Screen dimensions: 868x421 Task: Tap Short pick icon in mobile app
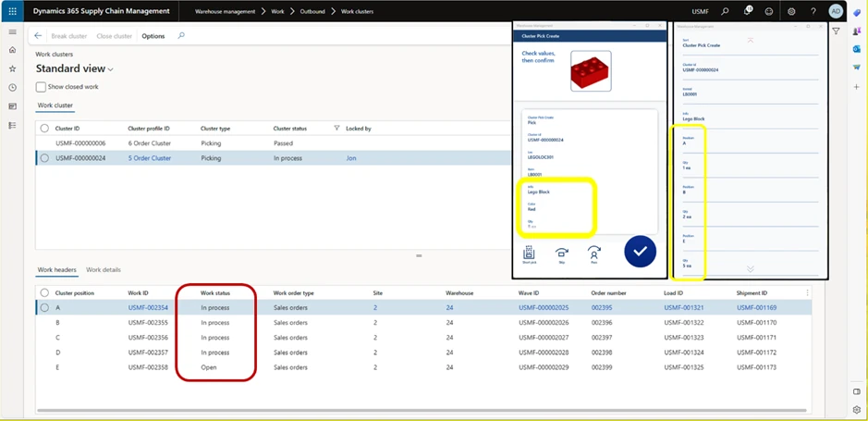point(529,254)
